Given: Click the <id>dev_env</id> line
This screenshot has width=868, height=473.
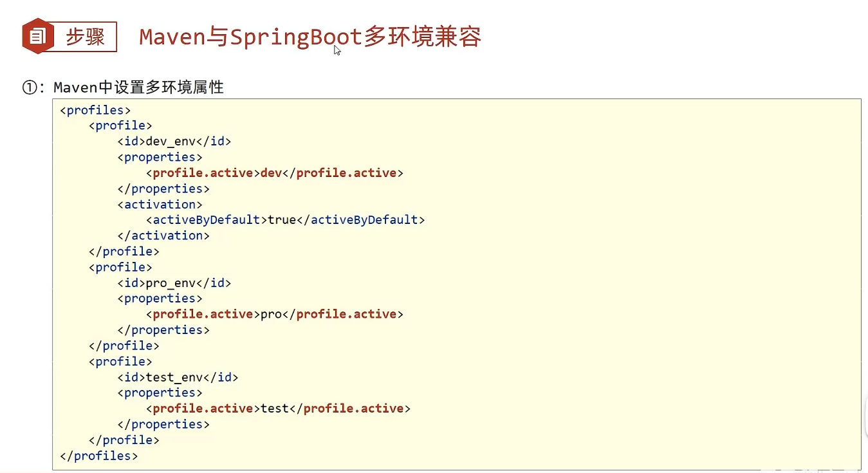Looking at the screenshot, I should point(174,142).
